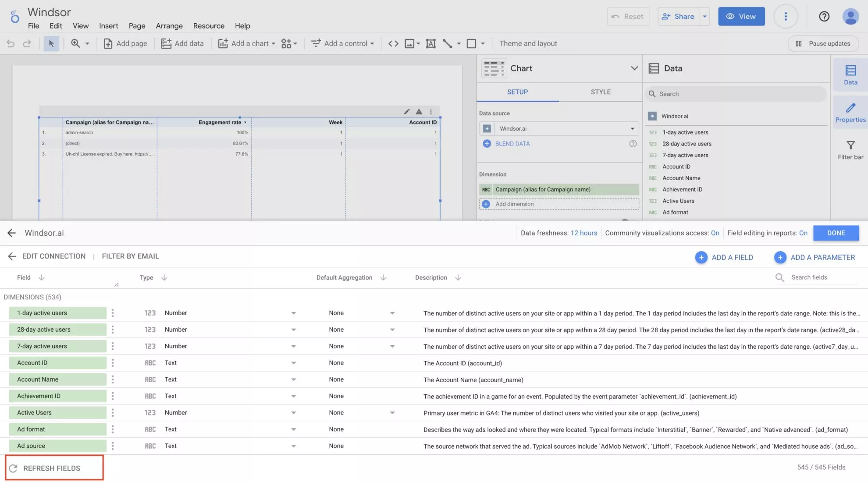The width and height of the screenshot is (868, 482).
Task: Open the File menu
Action: 33,26
